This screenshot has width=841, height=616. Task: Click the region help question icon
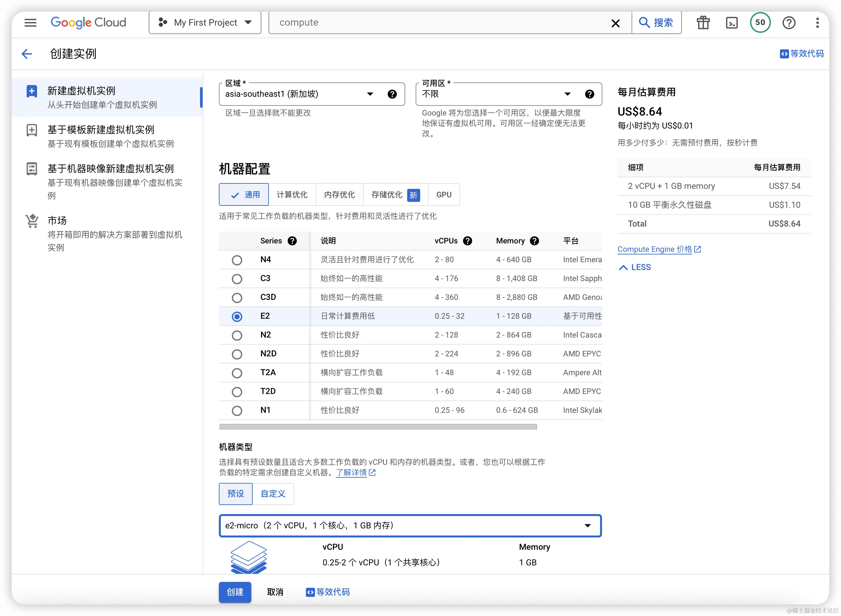pos(393,94)
